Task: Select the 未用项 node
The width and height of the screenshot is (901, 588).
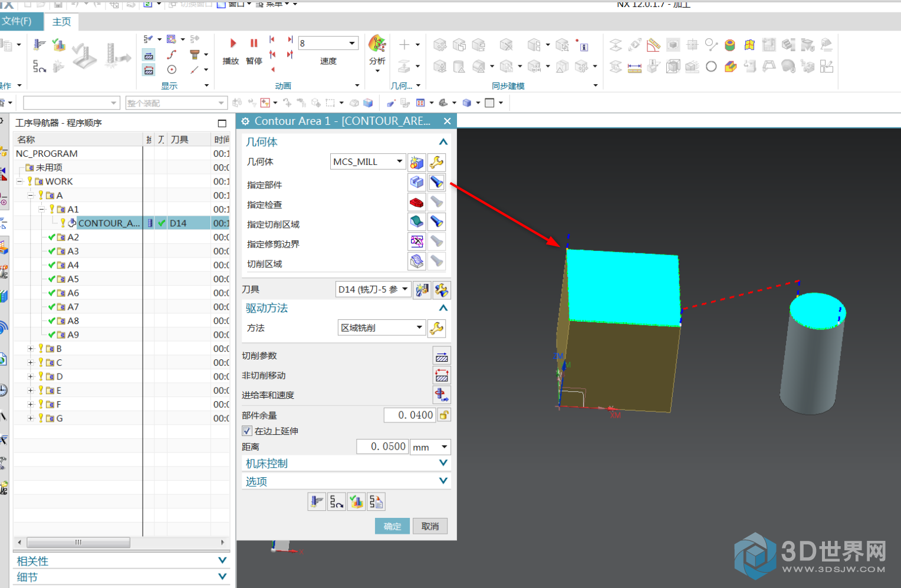Action: (x=49, y=167)
